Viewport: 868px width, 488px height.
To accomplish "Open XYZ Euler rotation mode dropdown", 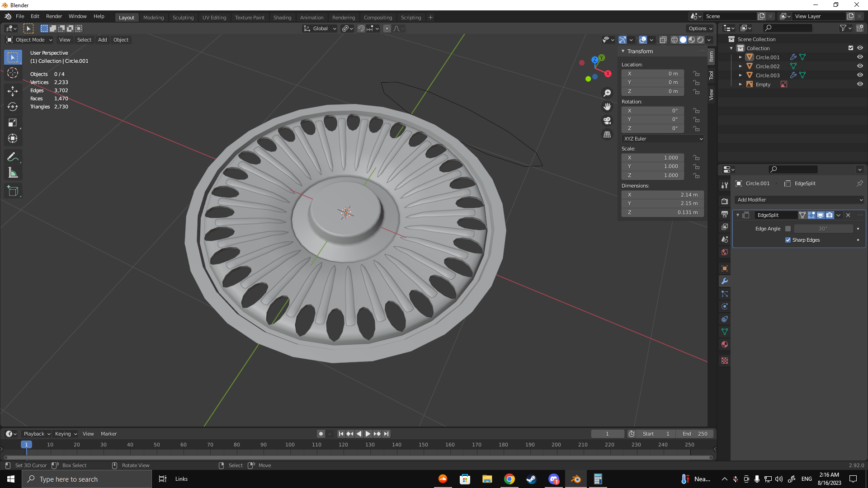I will tap(663, 139).
